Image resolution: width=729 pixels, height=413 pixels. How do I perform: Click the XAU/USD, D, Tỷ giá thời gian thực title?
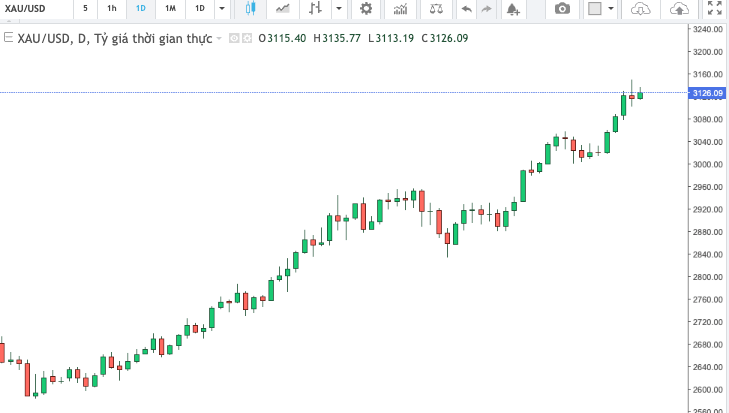point(114,39)
